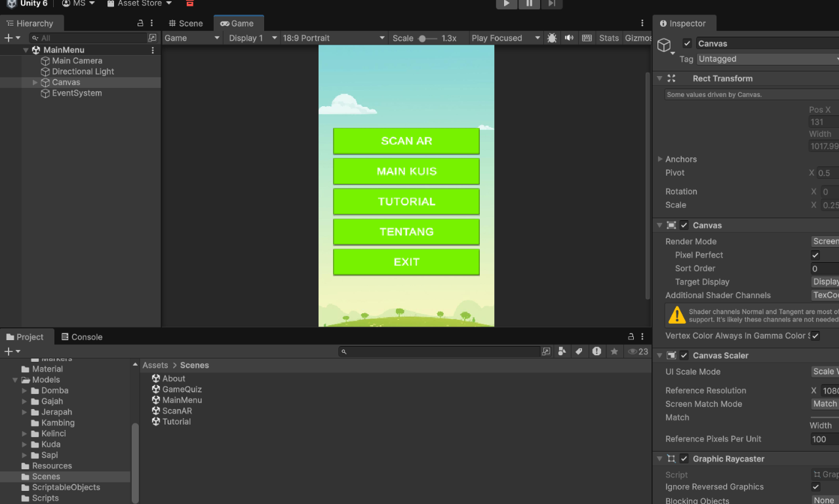The width and height of the screenshot is (839, 504).
Task: Open the 18:9 Portrait aspect ratio dropdown
Action: click(x=334, y=38)
